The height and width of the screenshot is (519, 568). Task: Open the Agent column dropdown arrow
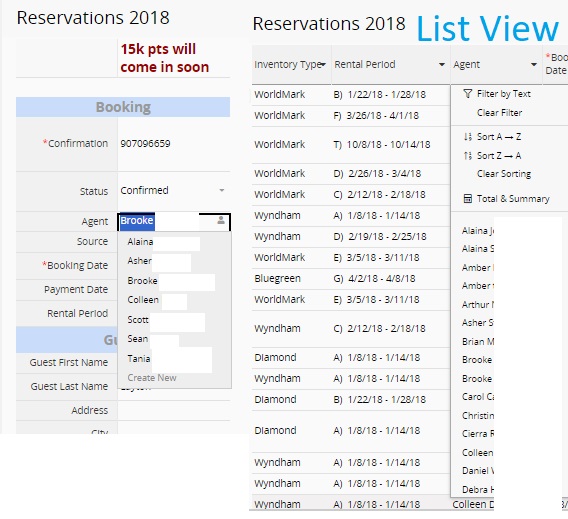click(534, 64)
